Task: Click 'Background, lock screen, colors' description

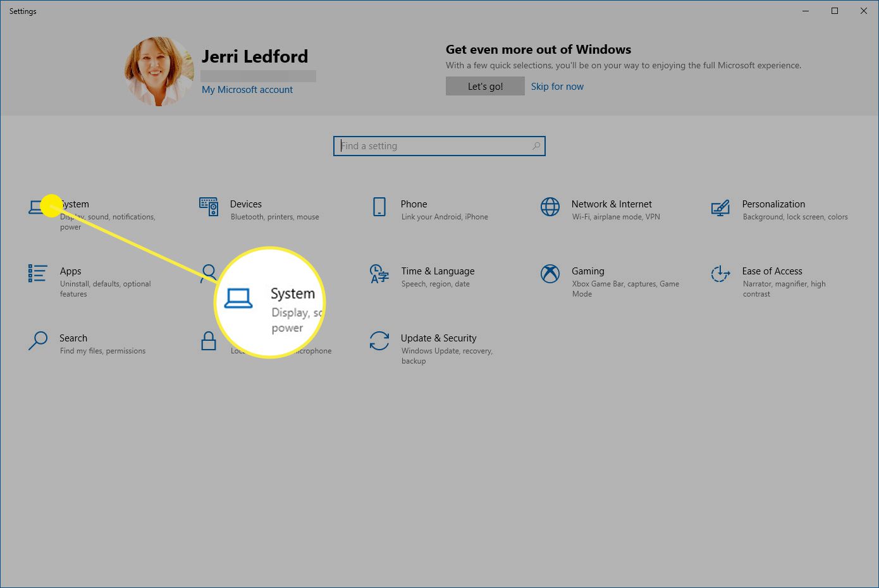Action: point(796,217)
